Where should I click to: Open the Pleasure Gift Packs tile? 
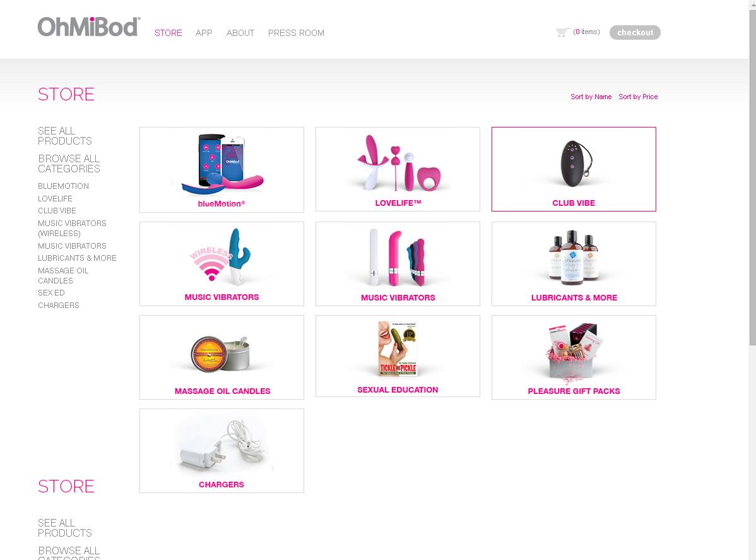[x=574, y=357]
